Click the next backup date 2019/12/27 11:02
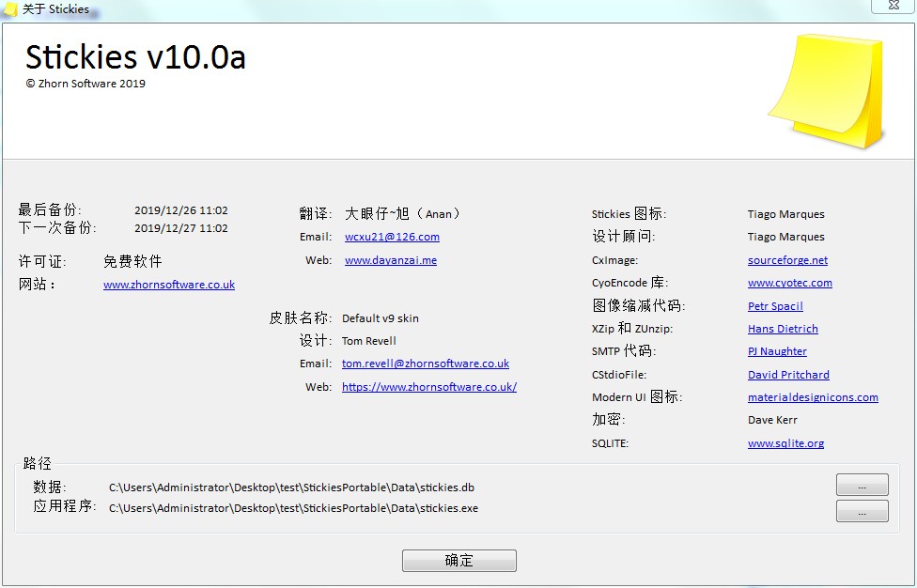Image resolution: width=917 pixels, height=588 pixels. 181,228
